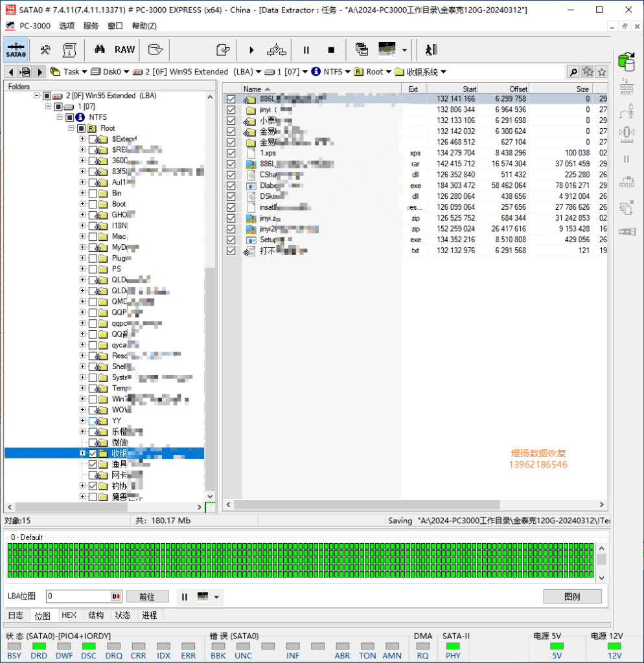
Task: Uncheck the 1.xps file checkbox
Action: (x=231, y=153)
